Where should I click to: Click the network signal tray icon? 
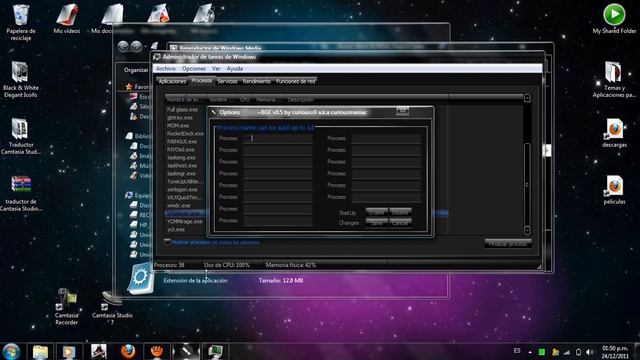[567, 352]
